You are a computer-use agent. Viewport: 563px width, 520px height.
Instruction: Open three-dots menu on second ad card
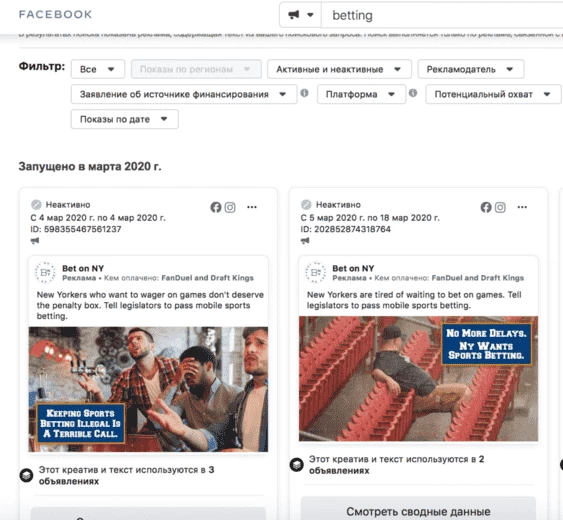click(x=522, y=207)
